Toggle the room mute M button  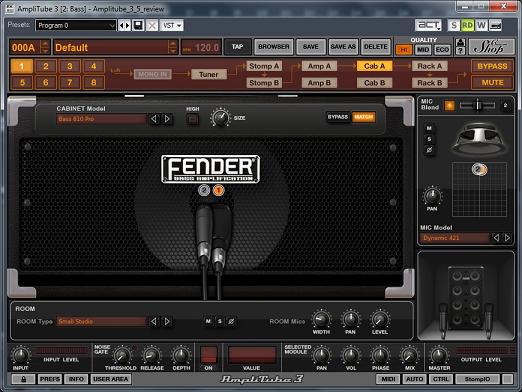tap(208, 321)
